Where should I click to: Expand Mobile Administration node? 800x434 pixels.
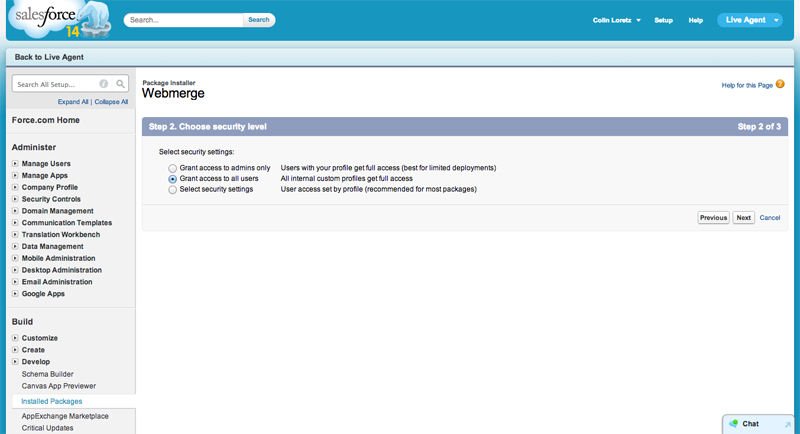pos(15,258)
